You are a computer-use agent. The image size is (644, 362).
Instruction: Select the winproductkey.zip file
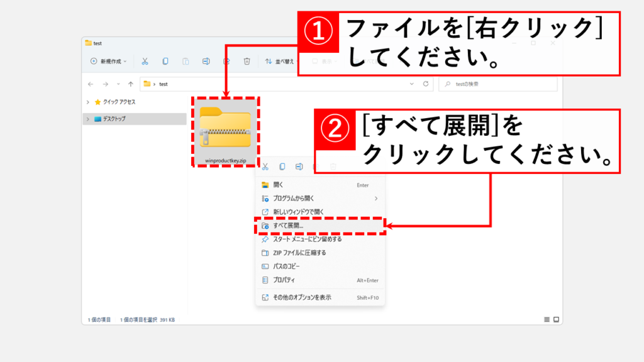(x=225, y=132)
